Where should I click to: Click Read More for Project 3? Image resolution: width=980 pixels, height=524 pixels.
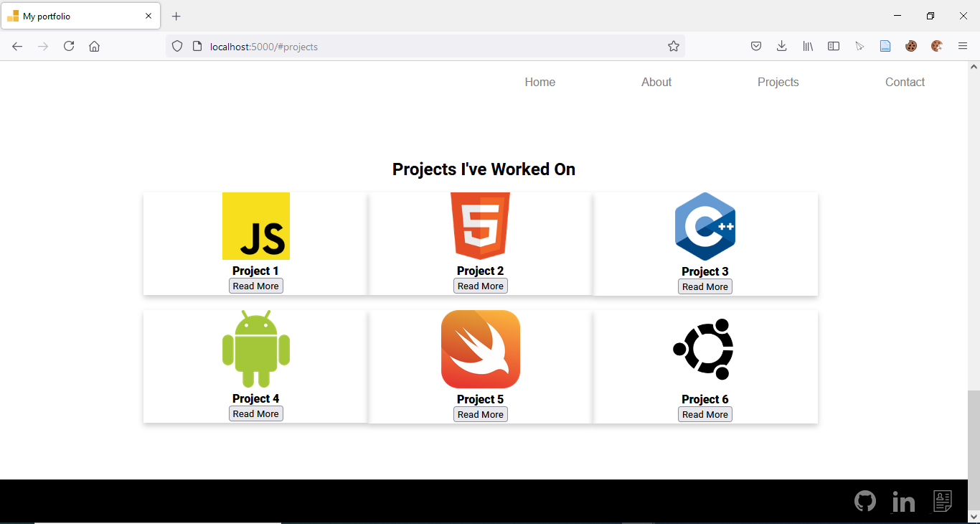(705, 286)
